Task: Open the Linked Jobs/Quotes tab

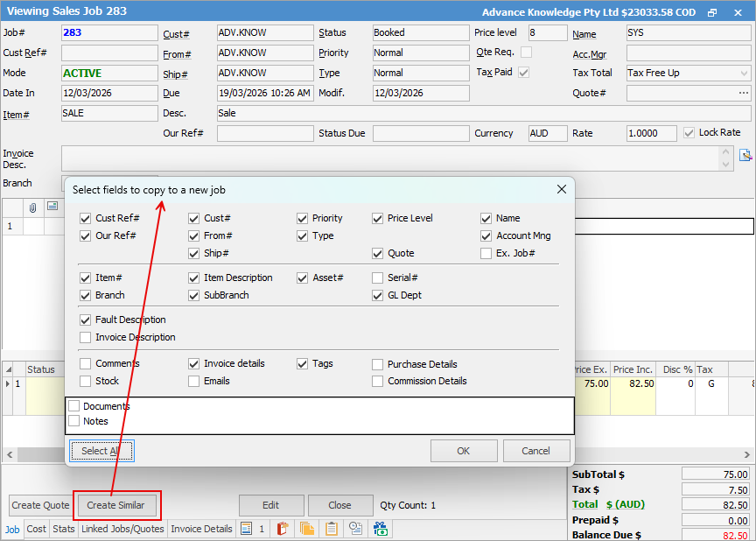Action: point(122,529)
